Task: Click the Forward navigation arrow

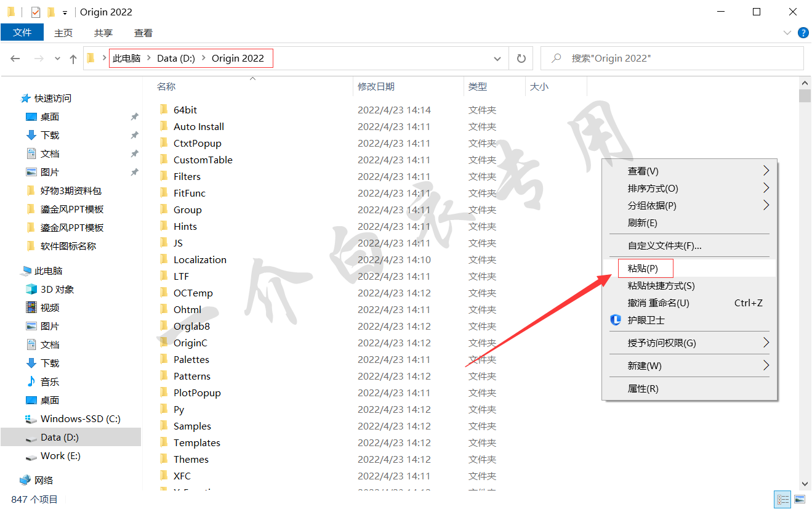Action: pos(39,59)
